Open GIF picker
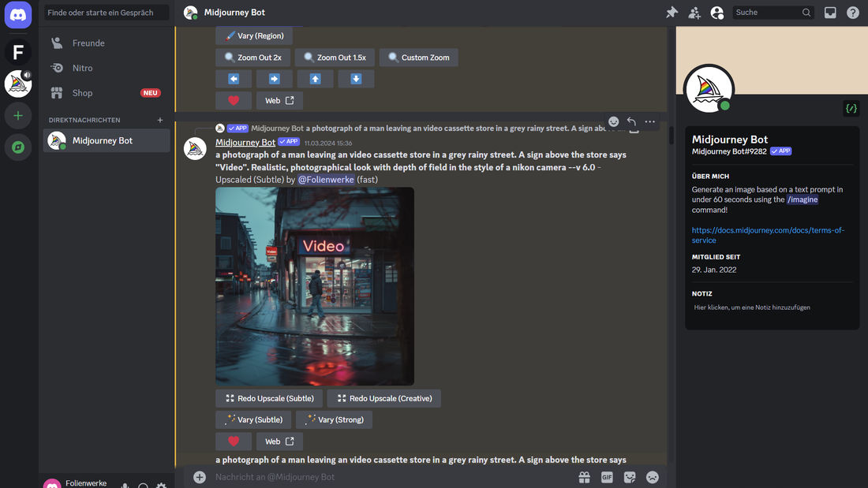Screen dimensions: 868x488 coord(607,477)
